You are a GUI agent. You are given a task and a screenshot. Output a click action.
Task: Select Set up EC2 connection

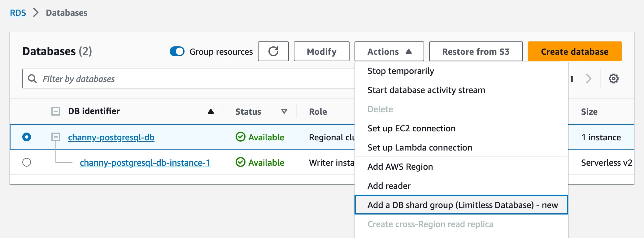tap(461, 129)
